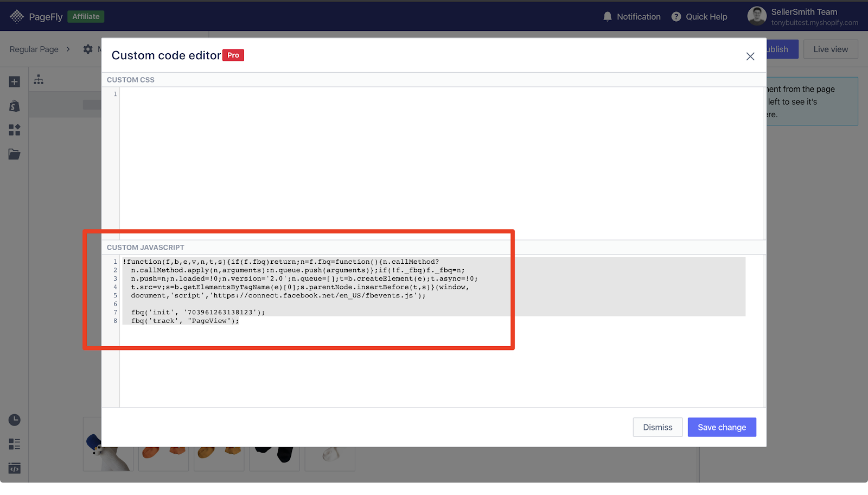Click the Notification bell

pyautogui.click(x=632, y=17)
